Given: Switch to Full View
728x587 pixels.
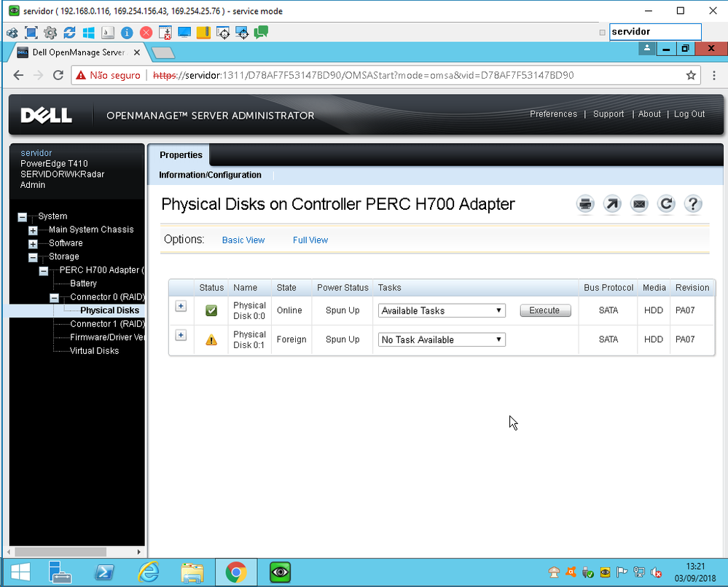Looking at the screenshot, I should click(310, 240).
